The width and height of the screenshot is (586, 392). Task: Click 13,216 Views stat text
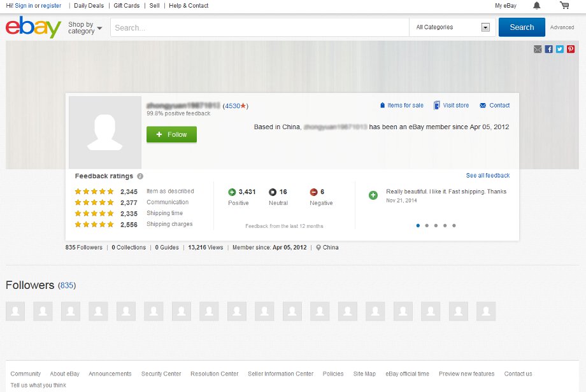206,248
